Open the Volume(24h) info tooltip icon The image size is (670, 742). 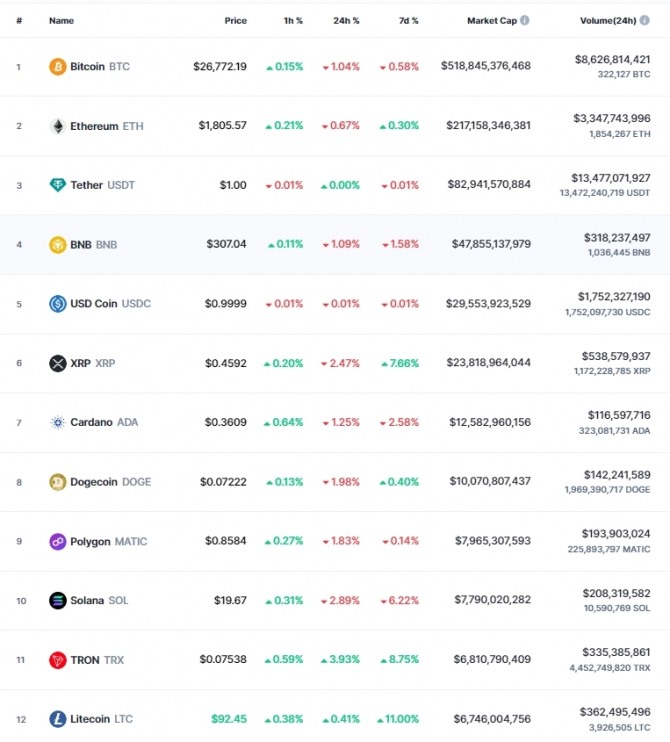pyautogui.click(x=644, y=20)
